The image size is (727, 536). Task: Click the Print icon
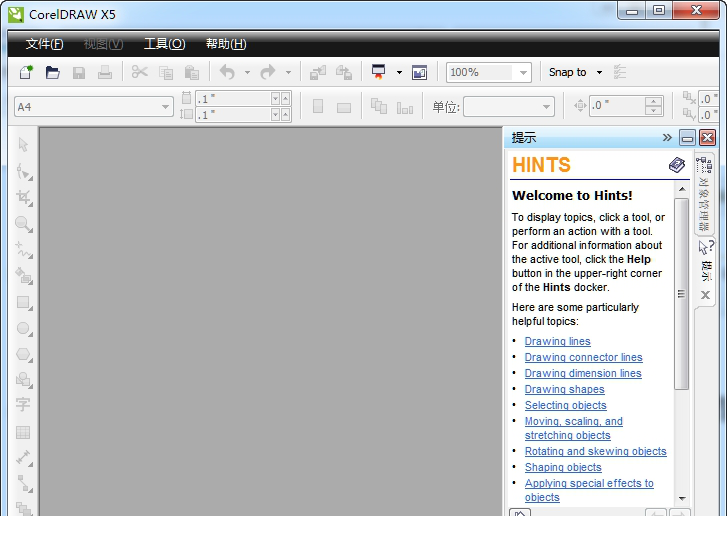[x=105, y=72]
